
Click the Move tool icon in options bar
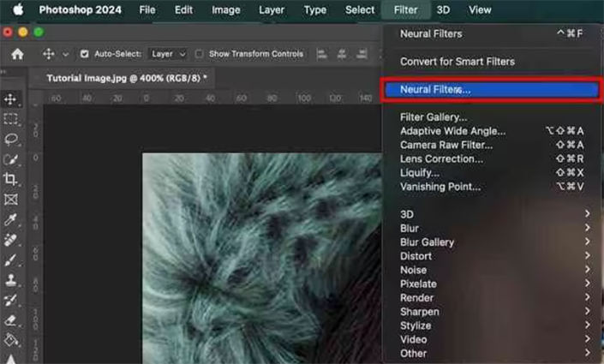tap(49, 54)
